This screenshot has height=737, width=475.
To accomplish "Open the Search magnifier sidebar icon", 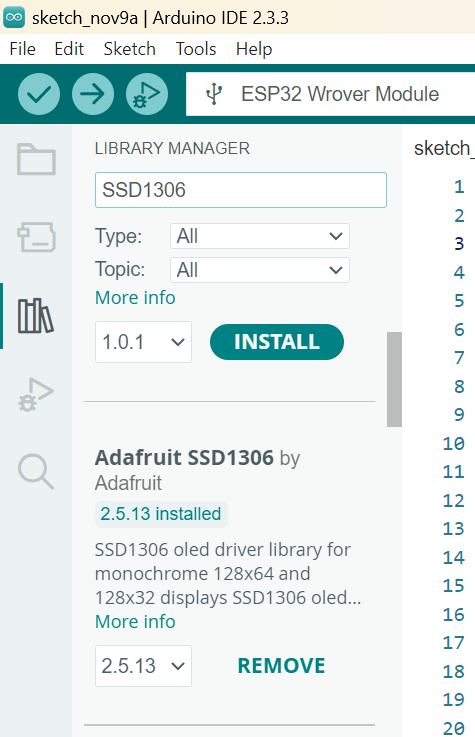I will pyautogui.click(x=36, y=471).
